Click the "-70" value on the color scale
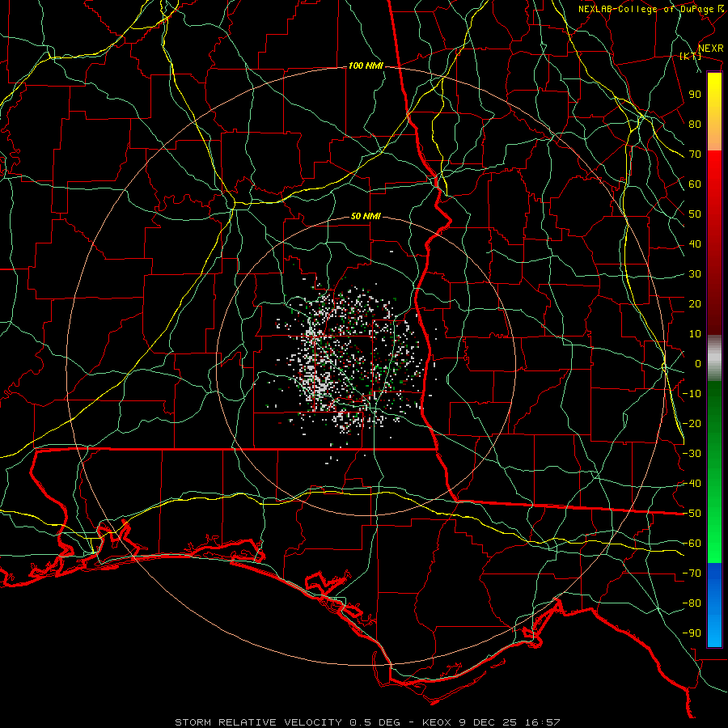 (692, 574)
